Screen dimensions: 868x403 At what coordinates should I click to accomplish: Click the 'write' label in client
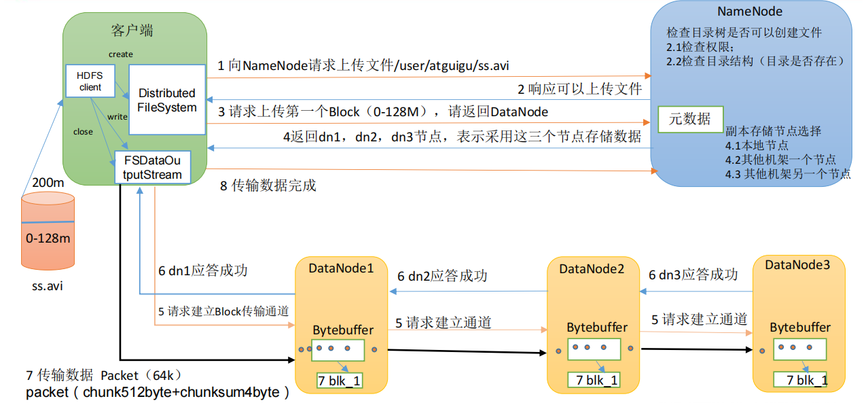coord(117,117)
